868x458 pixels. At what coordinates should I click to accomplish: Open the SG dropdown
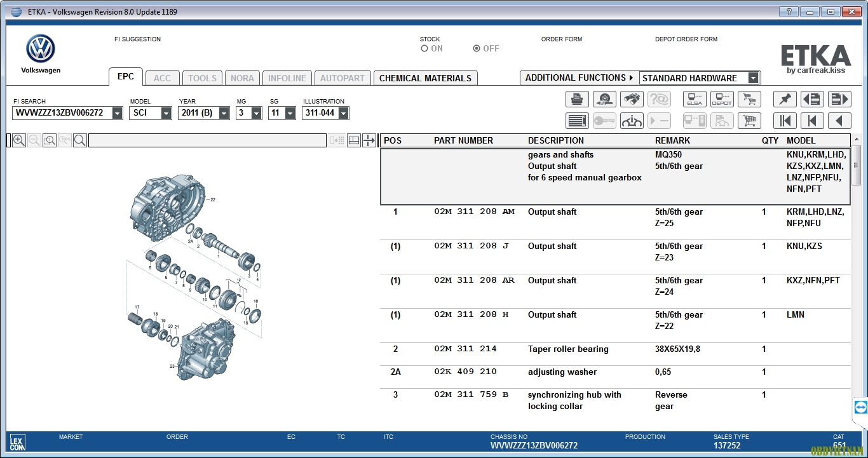[x=290, y=113]
